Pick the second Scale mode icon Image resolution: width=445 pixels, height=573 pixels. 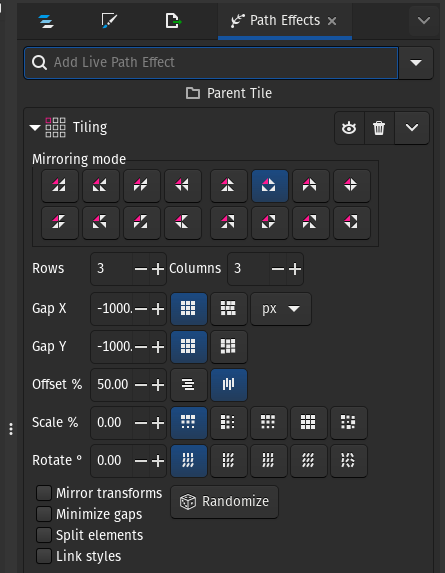[x=229, y=423]
